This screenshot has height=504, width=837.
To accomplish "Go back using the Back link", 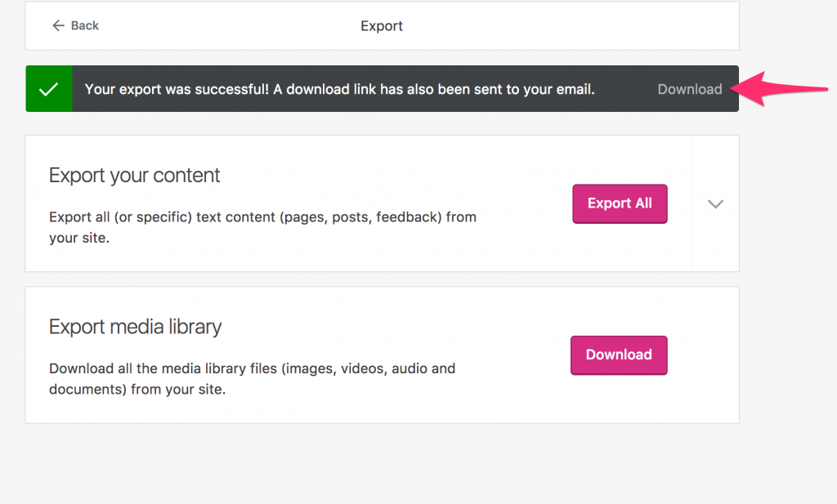I will coord(75,25).
